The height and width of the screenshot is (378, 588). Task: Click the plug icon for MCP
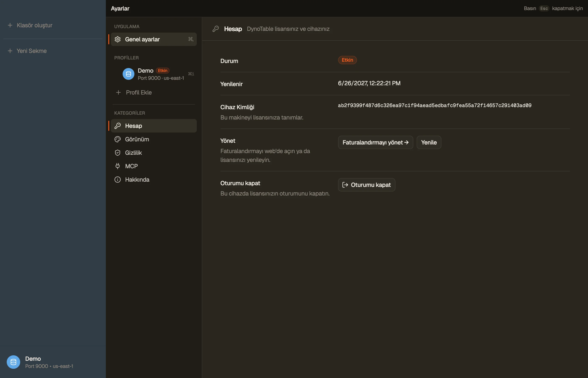tap(118, 166)
